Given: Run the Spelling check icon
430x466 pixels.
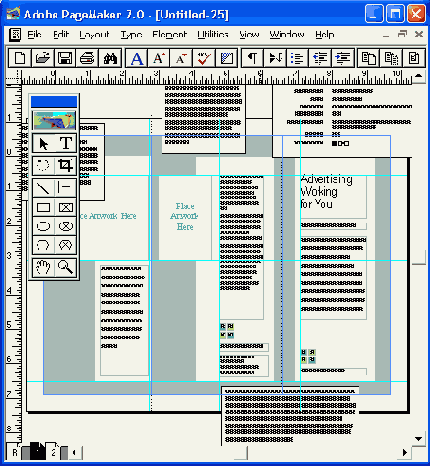Looking at the screenshot, I should [x=203, y=58].
